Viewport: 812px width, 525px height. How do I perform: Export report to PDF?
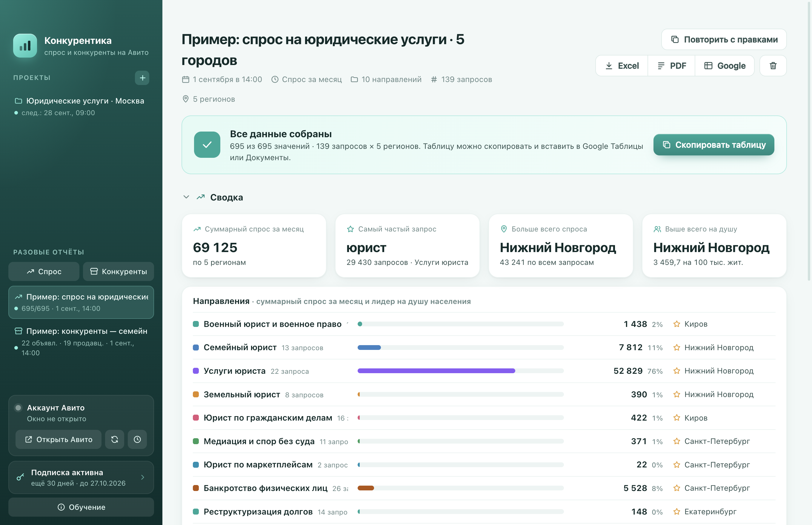click(671, 66)
